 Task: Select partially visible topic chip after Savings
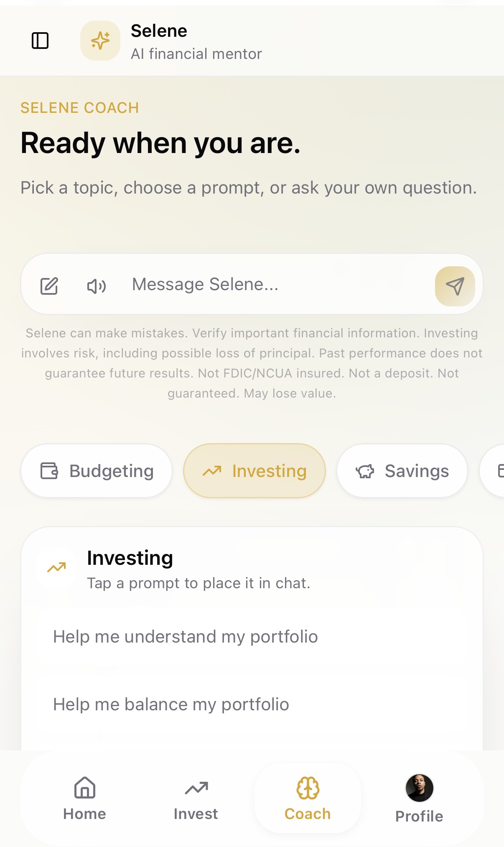click(x=492, y=471)
